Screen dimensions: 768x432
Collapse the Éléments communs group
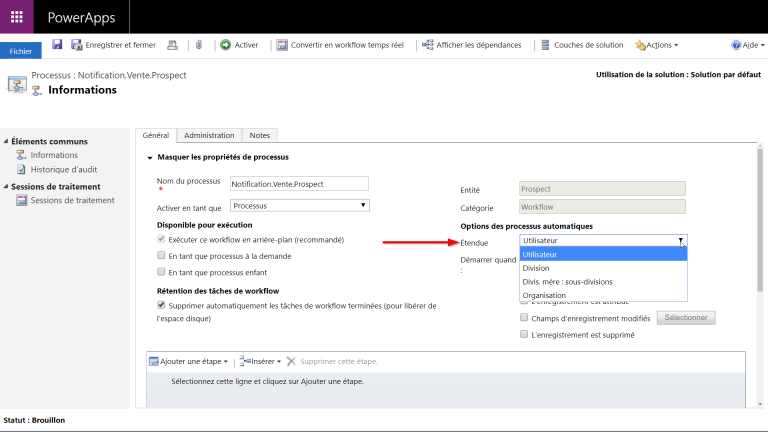click(6, 141)
